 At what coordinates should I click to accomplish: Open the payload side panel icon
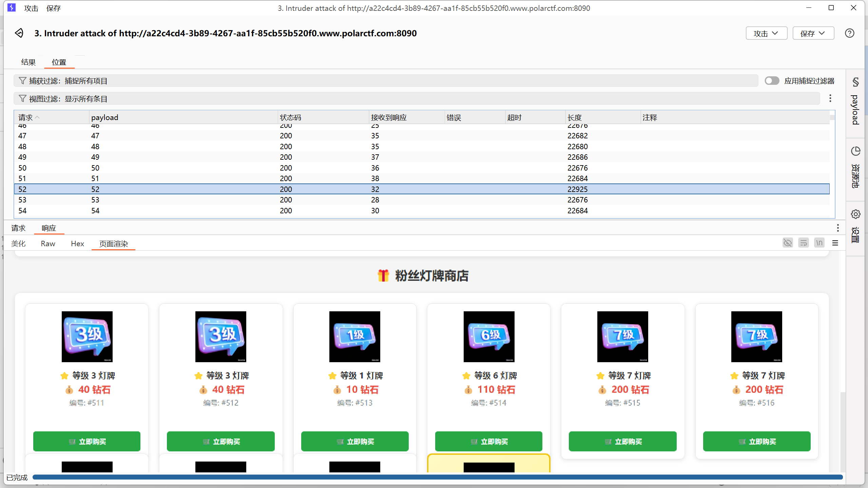[855, 82]
